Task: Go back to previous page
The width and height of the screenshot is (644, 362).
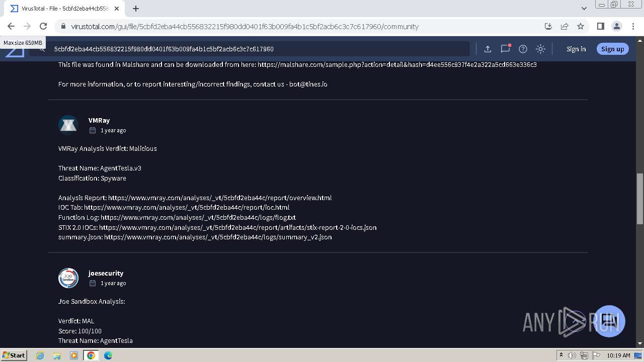Action: click(11, 26)
